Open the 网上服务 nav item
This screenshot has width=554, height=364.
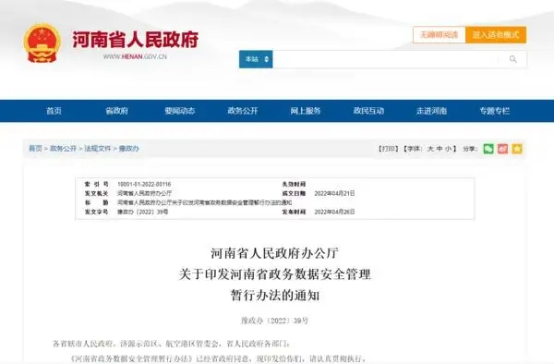coord(305,111)
